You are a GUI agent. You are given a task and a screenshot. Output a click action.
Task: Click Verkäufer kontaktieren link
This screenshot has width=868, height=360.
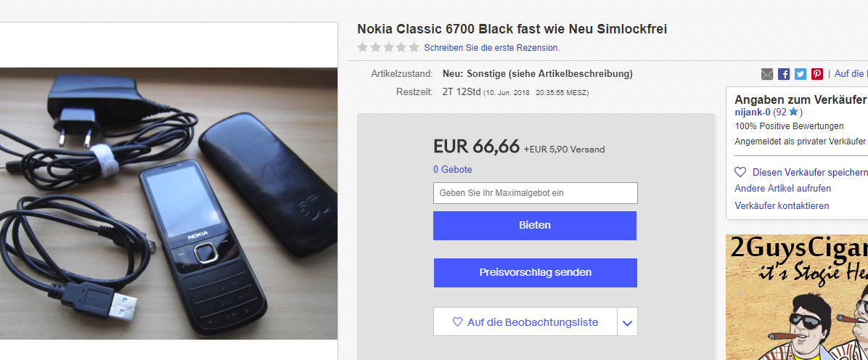click(x=782, y=206)
